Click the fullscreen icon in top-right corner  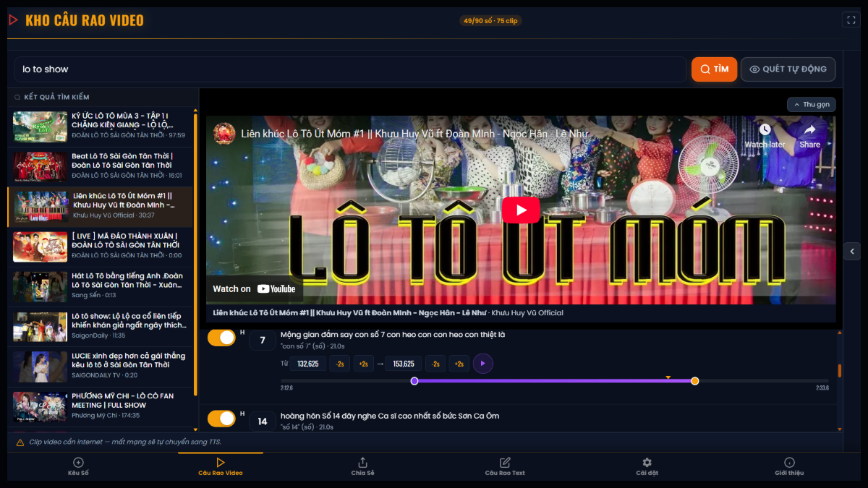coord(851,20)
